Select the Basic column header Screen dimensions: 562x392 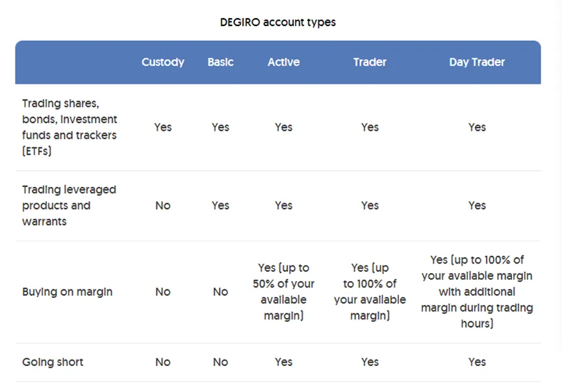point(220,62)
